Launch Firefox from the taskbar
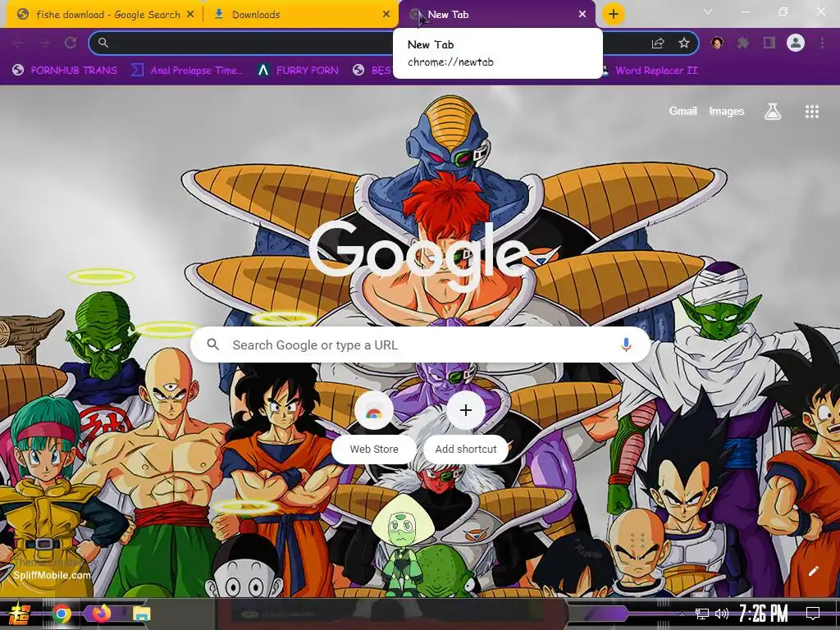 [101, 614]
